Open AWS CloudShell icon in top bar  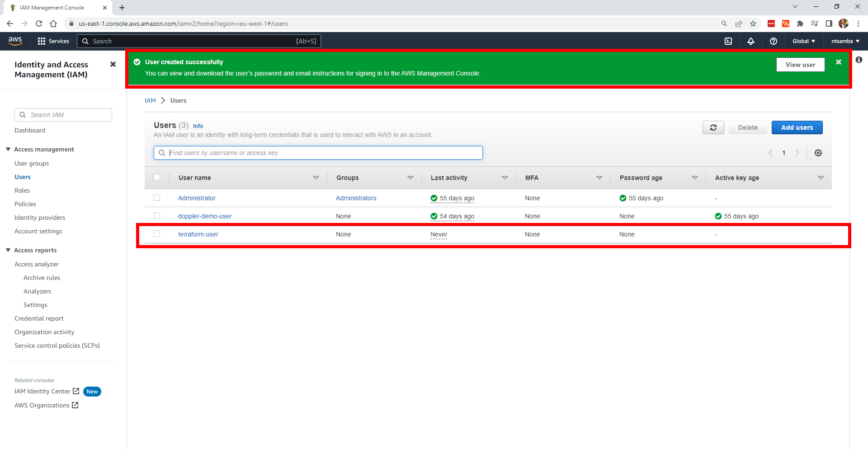(728, 41)
